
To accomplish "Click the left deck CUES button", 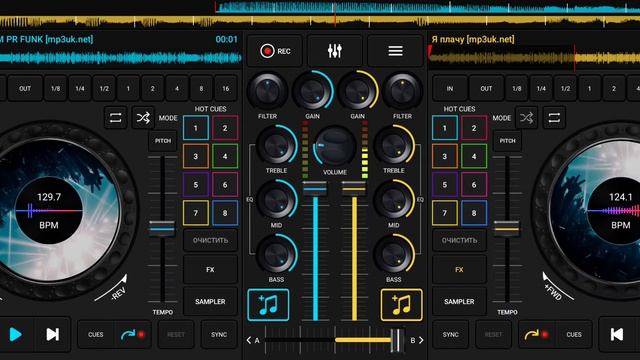I will 96,334.
